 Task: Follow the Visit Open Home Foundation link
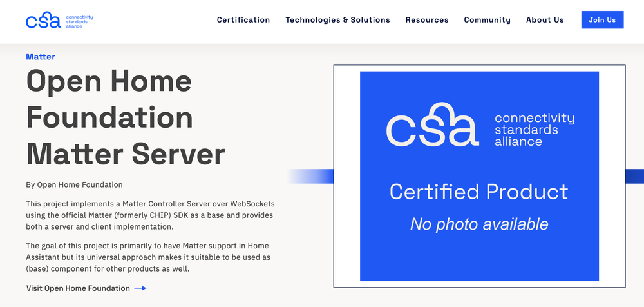point(78,288)
